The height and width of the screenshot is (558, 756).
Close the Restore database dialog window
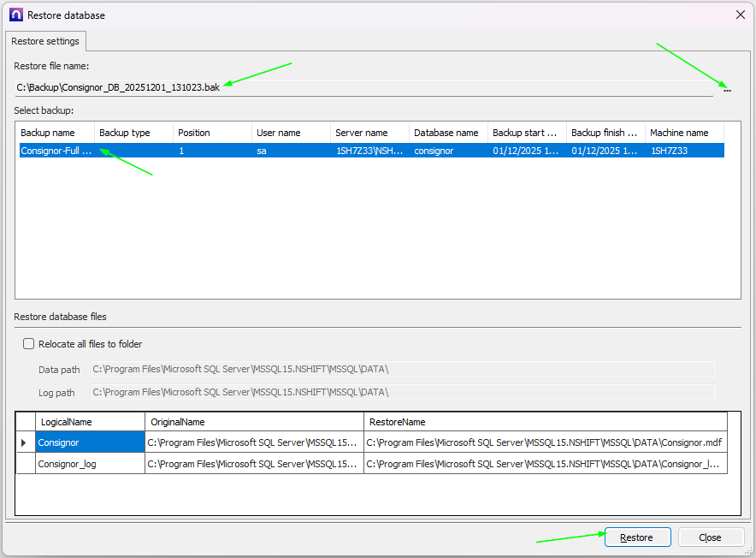click(740, 15)
